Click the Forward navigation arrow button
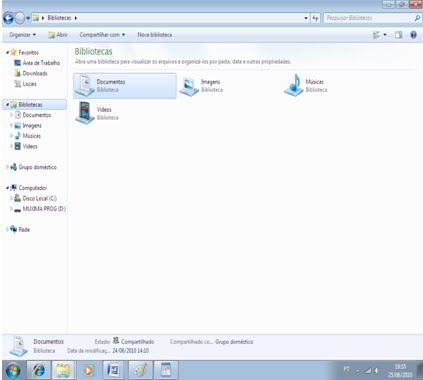The width and height of the screenshot is (423, 380). (20, 18)
